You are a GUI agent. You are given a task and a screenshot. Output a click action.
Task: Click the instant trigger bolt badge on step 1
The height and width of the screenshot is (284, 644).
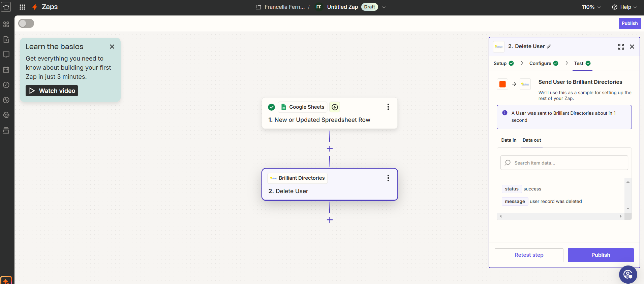(335, 107)
